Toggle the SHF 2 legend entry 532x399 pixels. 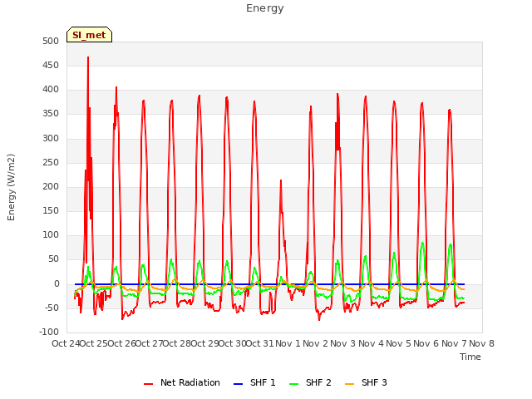coord(310,382)
